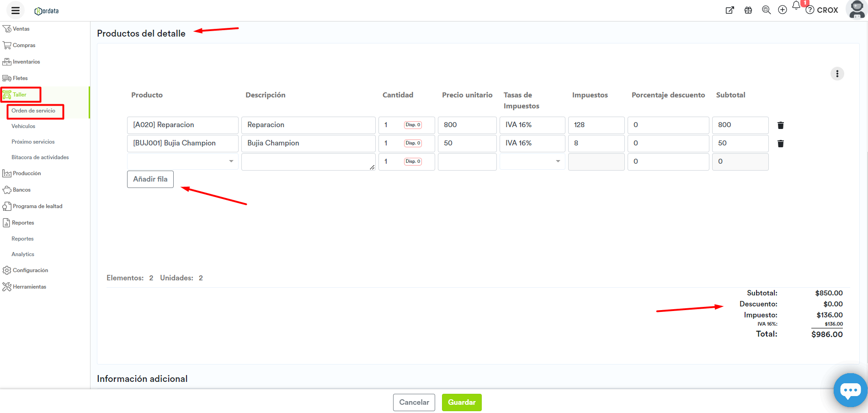The height and width of the screenshot is (413, 868).
Task: Click the notification bell icon
Action: [796, 5]
